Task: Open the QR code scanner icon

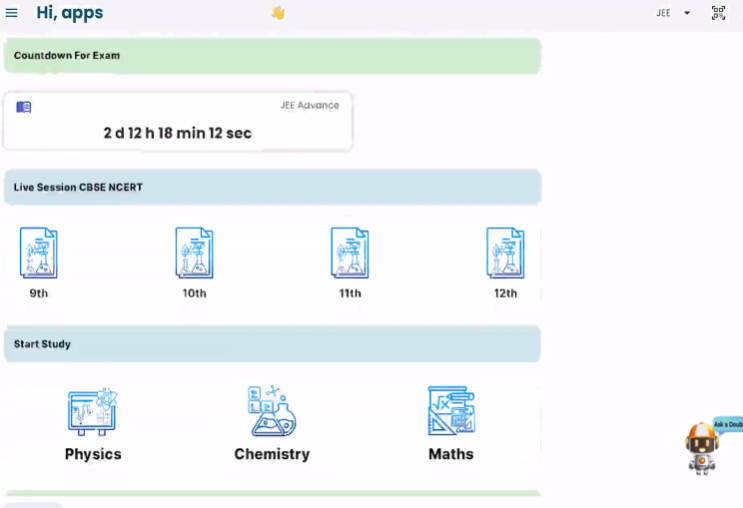Action: [x=718, y=13]
